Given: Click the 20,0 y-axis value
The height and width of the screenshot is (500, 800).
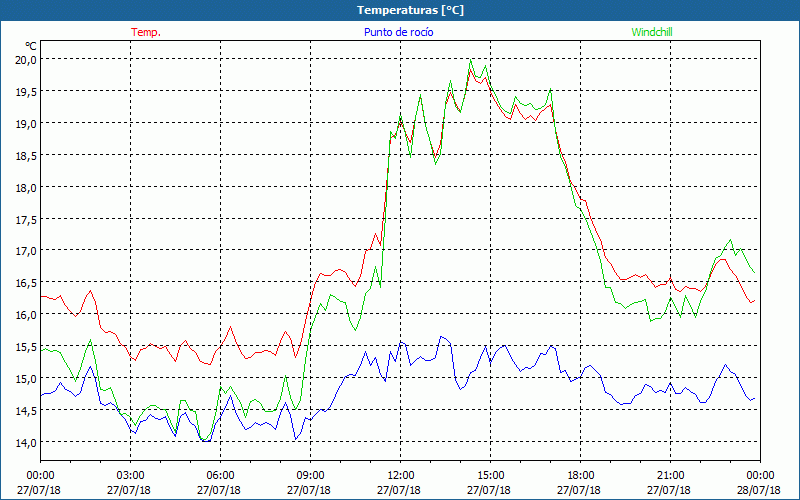Looking at the screenshot, I should click(x=26, y=60).
